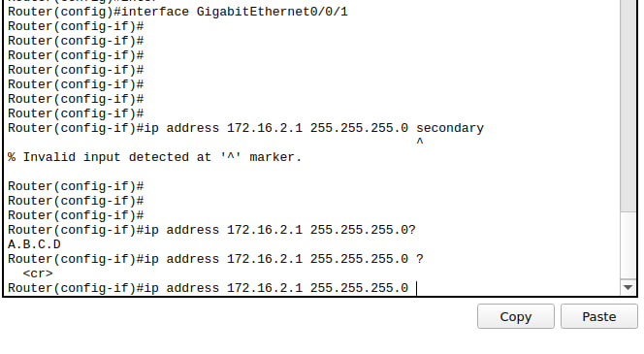Click the scrollbar track below the thumb
The width and height of the screenshot is (644, 354).
(628, 245)
